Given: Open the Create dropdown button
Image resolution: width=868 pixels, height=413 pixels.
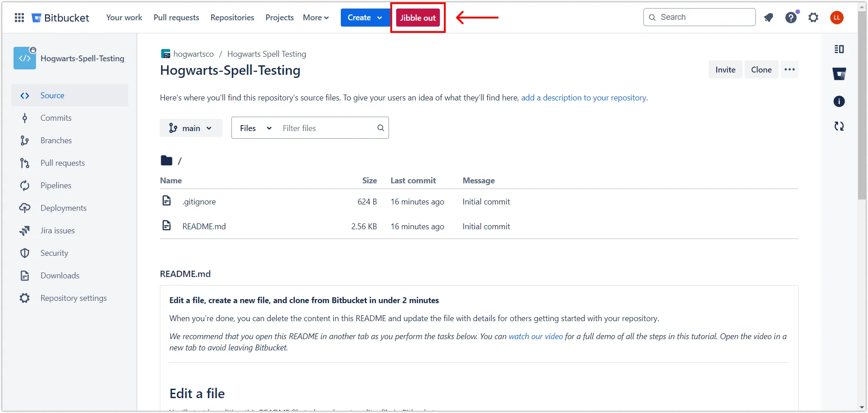Looking at the screenshot, I should (365, 18).
